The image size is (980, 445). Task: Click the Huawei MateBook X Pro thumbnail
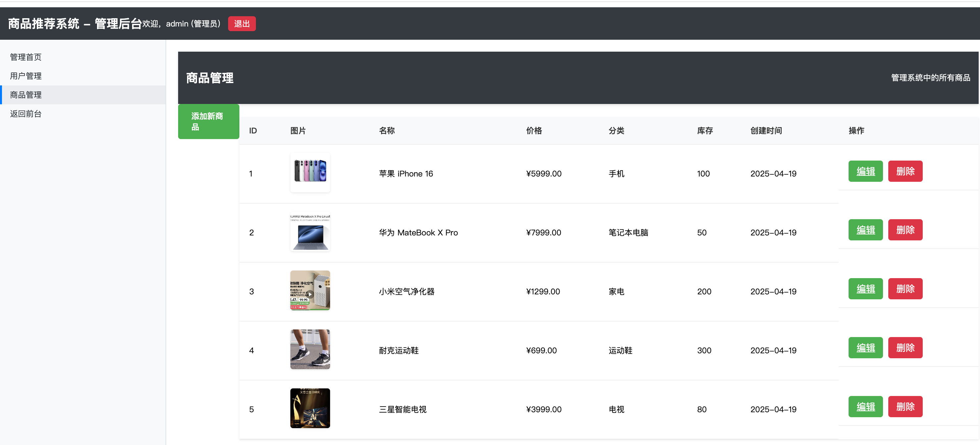[310, 232]
